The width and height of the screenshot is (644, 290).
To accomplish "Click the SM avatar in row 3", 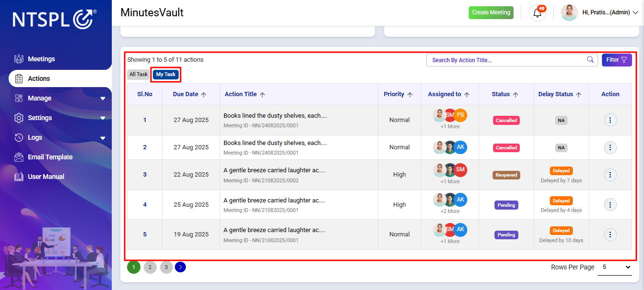I will [460, 170].
